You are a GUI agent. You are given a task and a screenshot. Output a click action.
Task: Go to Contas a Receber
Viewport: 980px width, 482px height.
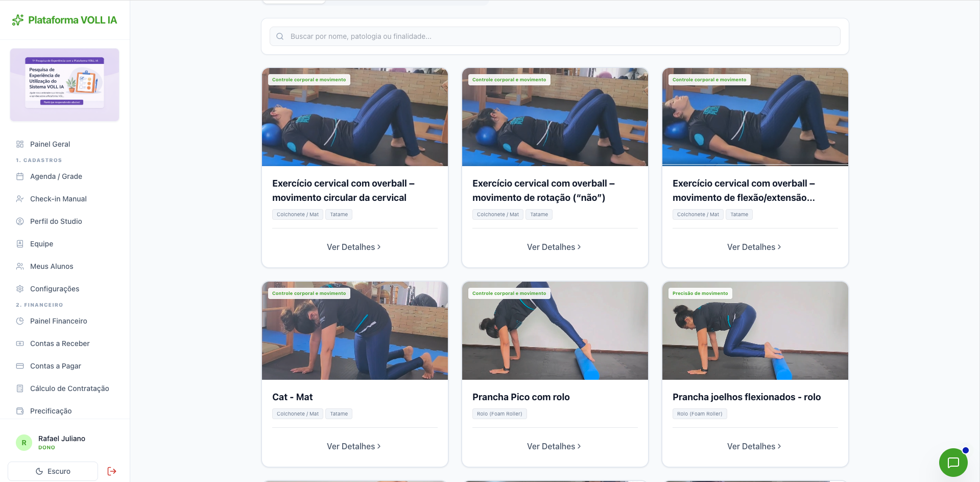point(60,343)
